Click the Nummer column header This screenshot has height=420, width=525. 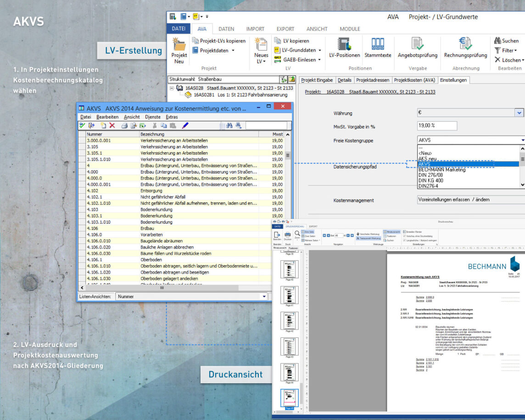tap(112, 134)
